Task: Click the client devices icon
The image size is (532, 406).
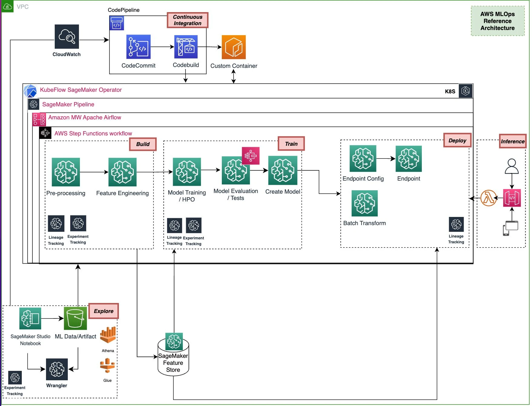Action: point(510,228)
